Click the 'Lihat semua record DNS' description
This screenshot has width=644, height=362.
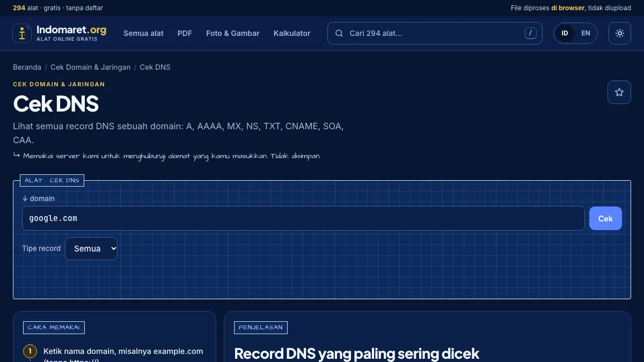178,133
